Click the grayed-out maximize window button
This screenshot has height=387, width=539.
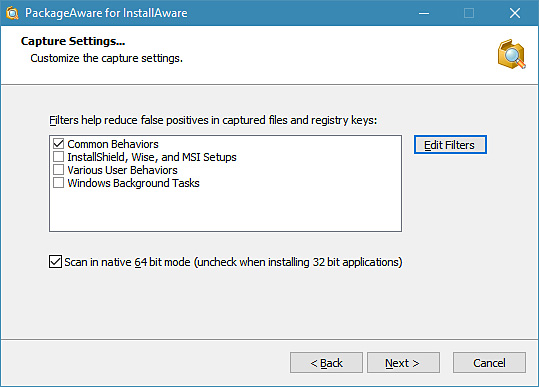(469, 13)
